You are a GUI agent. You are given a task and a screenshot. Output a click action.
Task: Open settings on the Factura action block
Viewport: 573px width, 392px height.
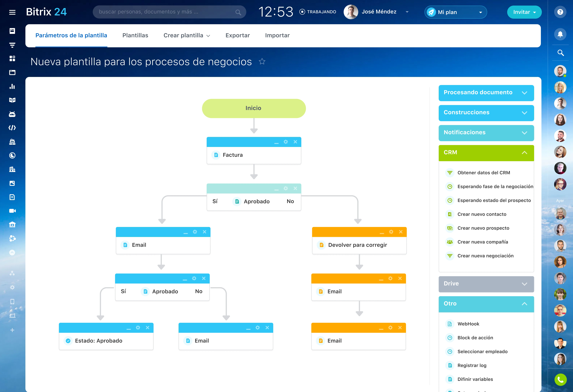point(286,142)
